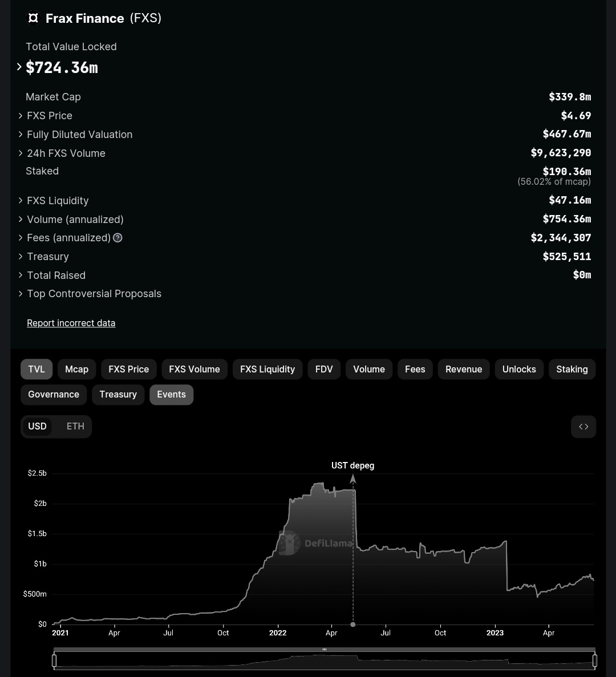This screenshot has width=616, height=677.
Task: Toggle the FDV chart series
Action: (324, 369)
